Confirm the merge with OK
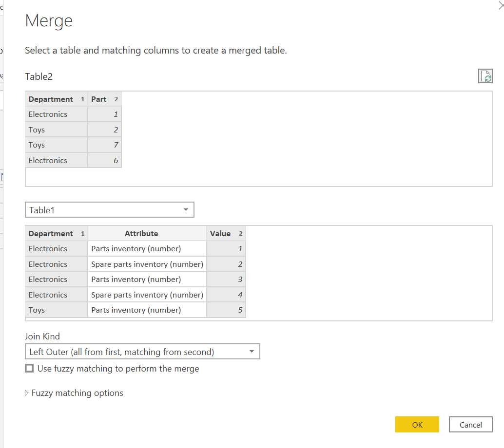504x448 pixels. pos(417,425)
